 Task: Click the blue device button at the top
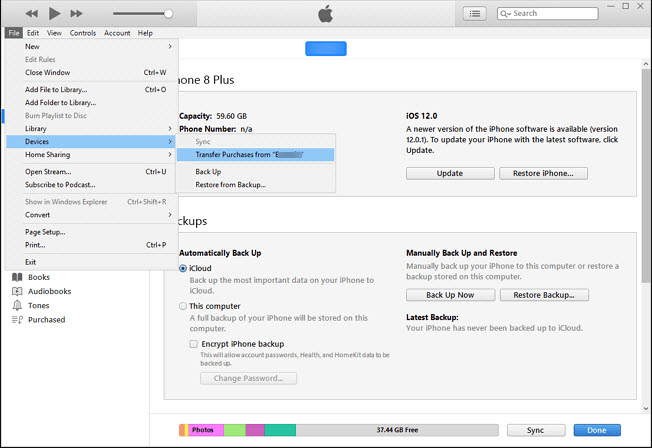pos(326,49)
